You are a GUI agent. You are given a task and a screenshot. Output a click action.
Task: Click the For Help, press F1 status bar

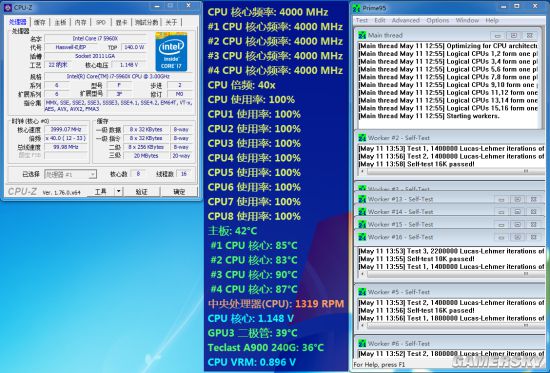[379, 365]
